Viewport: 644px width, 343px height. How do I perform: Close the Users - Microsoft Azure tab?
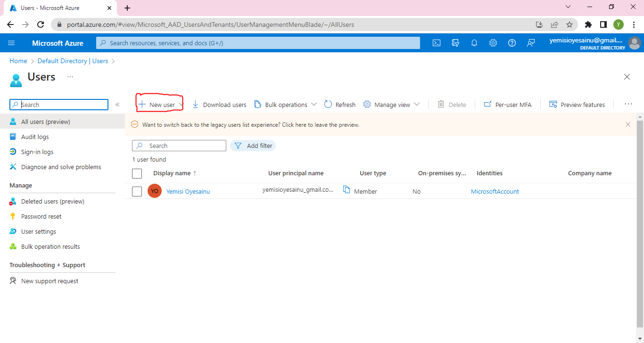[108, 8]
